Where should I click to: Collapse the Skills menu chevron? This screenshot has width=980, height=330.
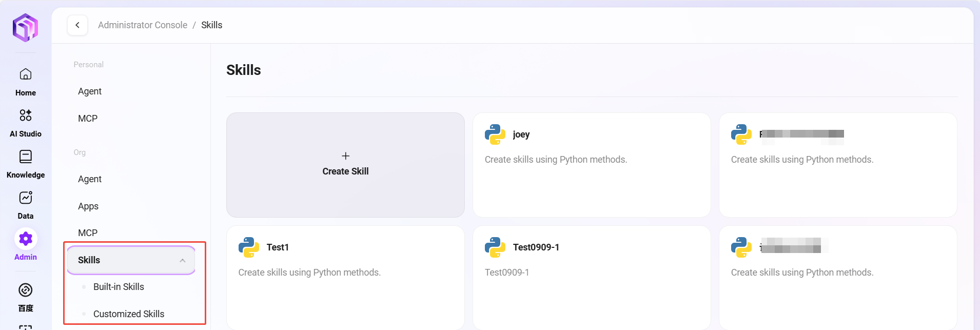[183, 261]
